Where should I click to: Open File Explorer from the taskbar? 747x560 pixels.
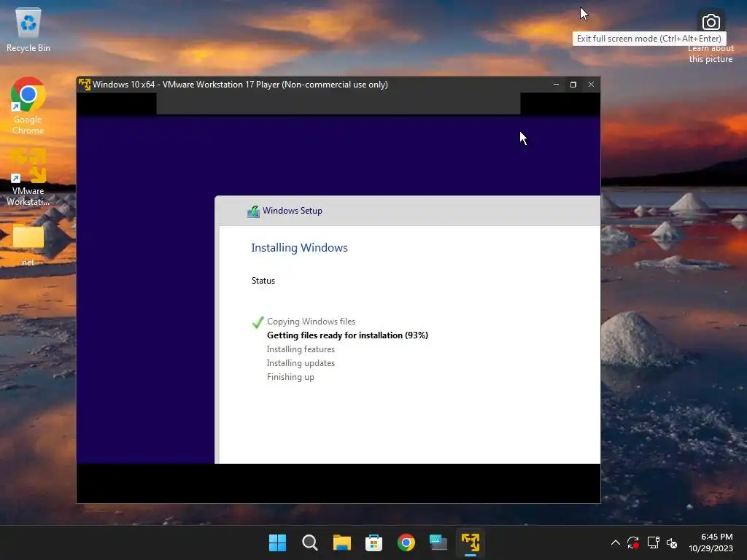pos(341,542)
